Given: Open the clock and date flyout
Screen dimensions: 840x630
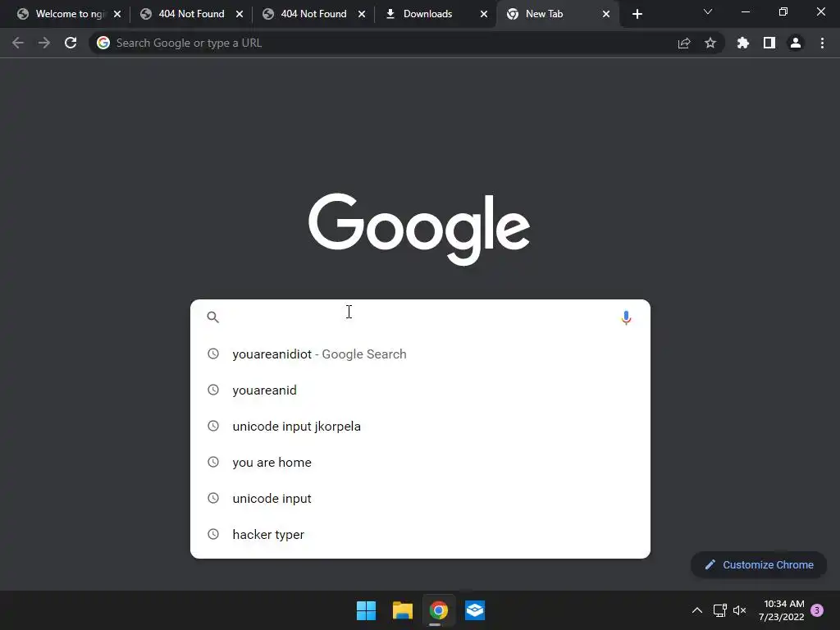Looking at the screenshot, I should pyautogui.click(x=782, y=610).
